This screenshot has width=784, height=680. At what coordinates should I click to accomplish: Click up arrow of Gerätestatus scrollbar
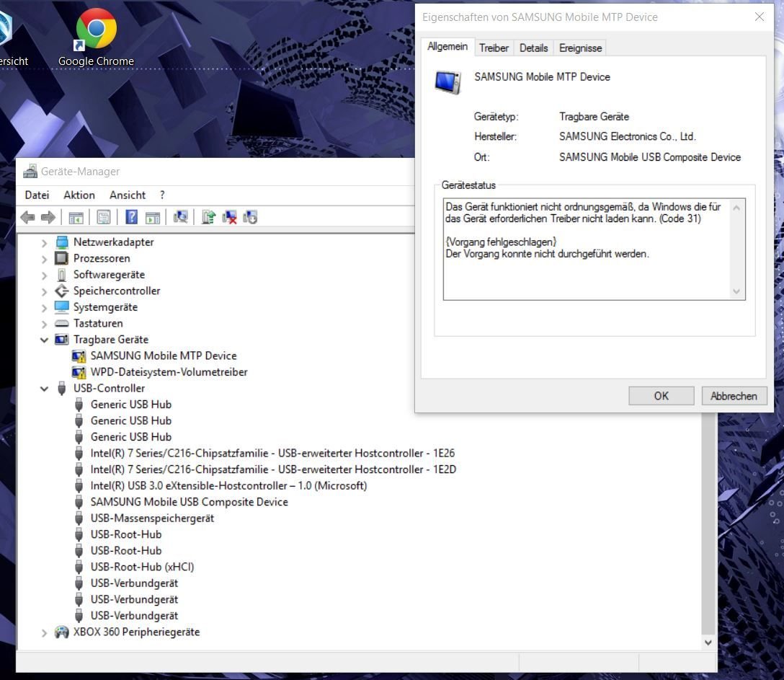pos(736,207)
